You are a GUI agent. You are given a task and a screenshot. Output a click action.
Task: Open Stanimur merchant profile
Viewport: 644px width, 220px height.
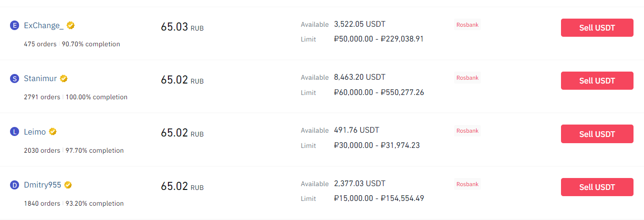point(40,79)
